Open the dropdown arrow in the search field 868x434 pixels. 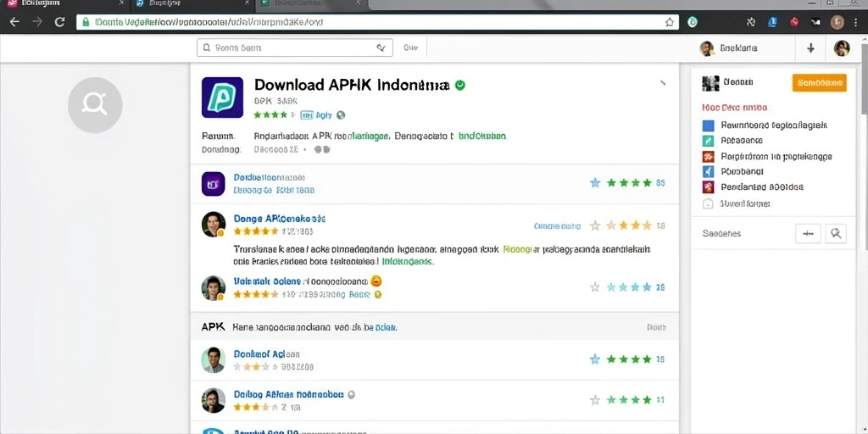point(381,48)
